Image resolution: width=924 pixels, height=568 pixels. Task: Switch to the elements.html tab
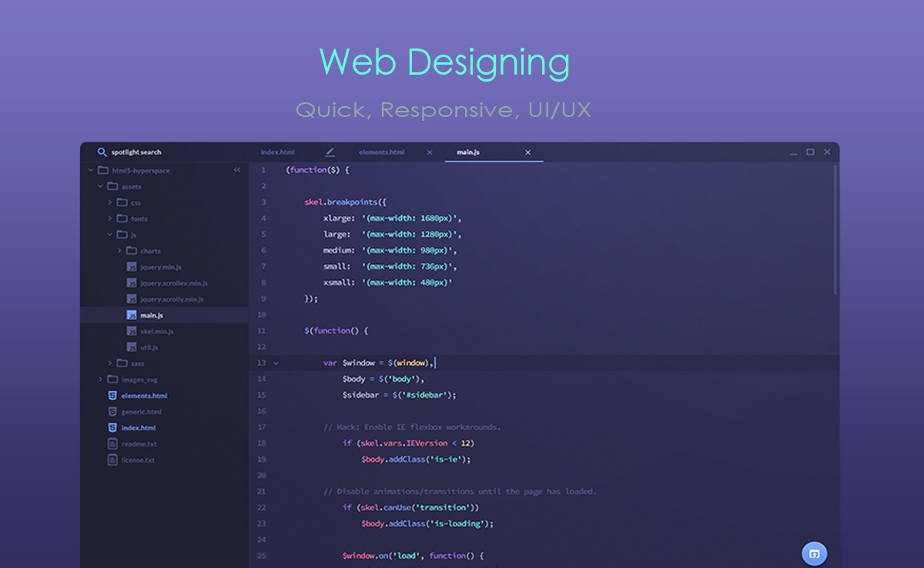click(381, 152)
